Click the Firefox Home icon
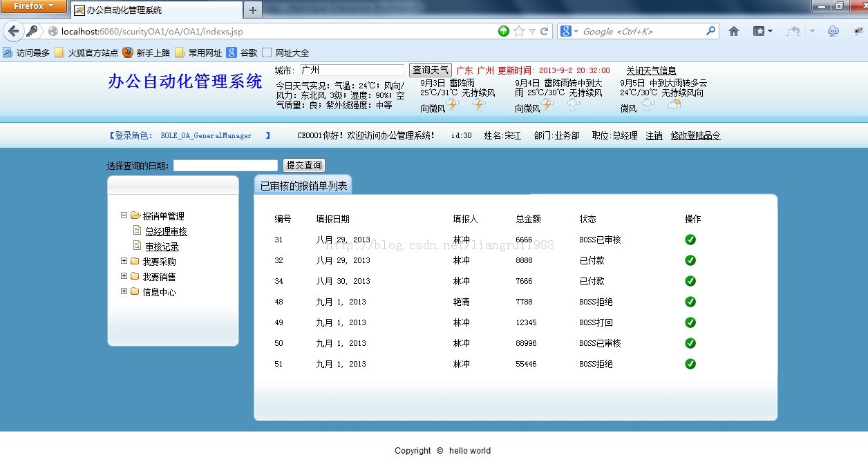The width and height of the screenshot is (868, 475). [735, 31]
